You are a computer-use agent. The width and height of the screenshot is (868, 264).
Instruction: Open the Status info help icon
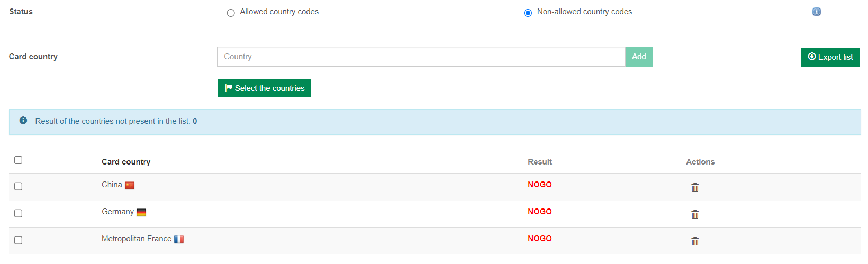click(x=817, y=12)
